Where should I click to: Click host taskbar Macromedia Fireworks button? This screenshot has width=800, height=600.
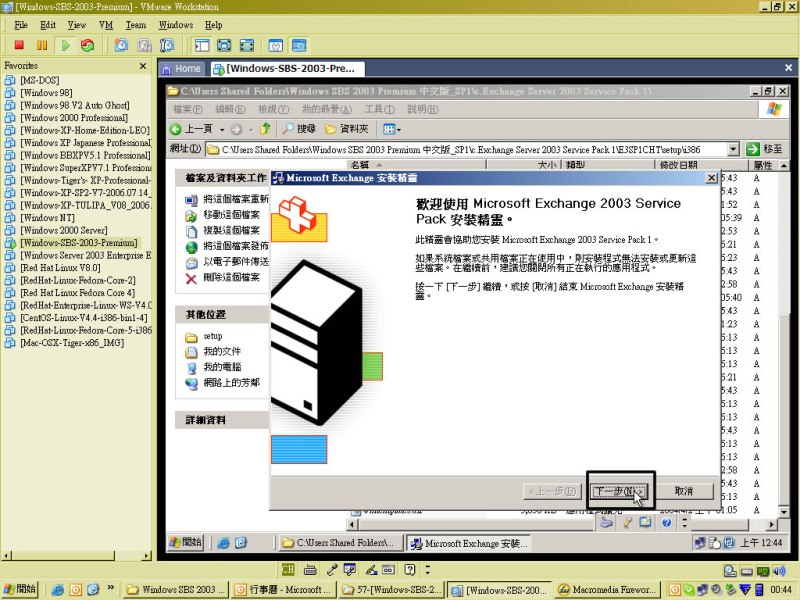click(607, 590)
